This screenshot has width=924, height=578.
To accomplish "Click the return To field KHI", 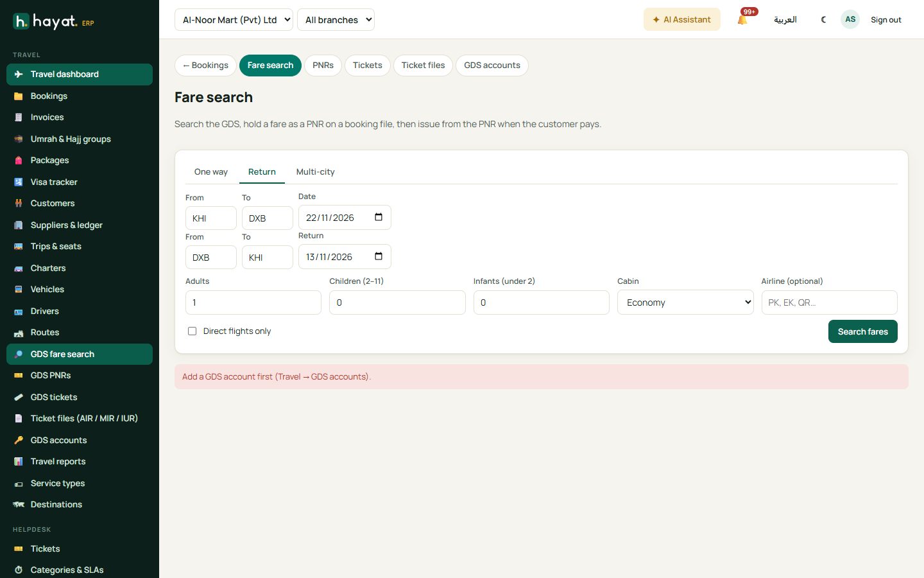I will (268, 258).
